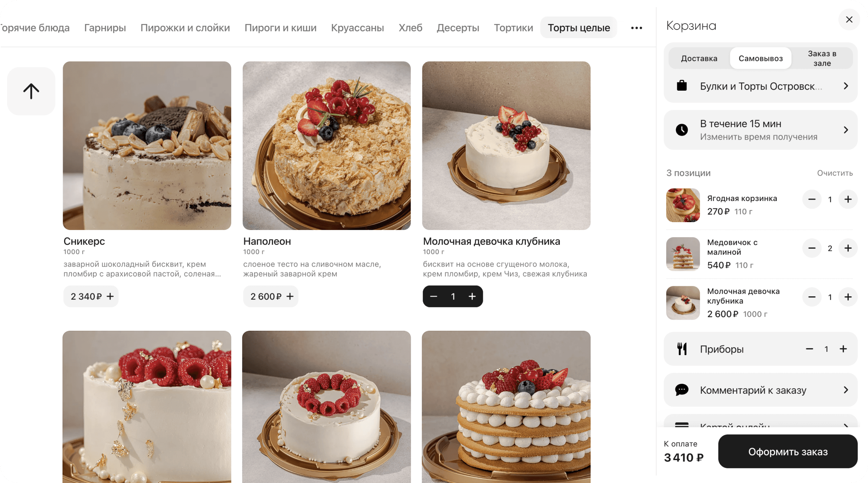The image size is (868, 483).
Task: Select the Самовывоз option
Action: click(x=760, y=58)
